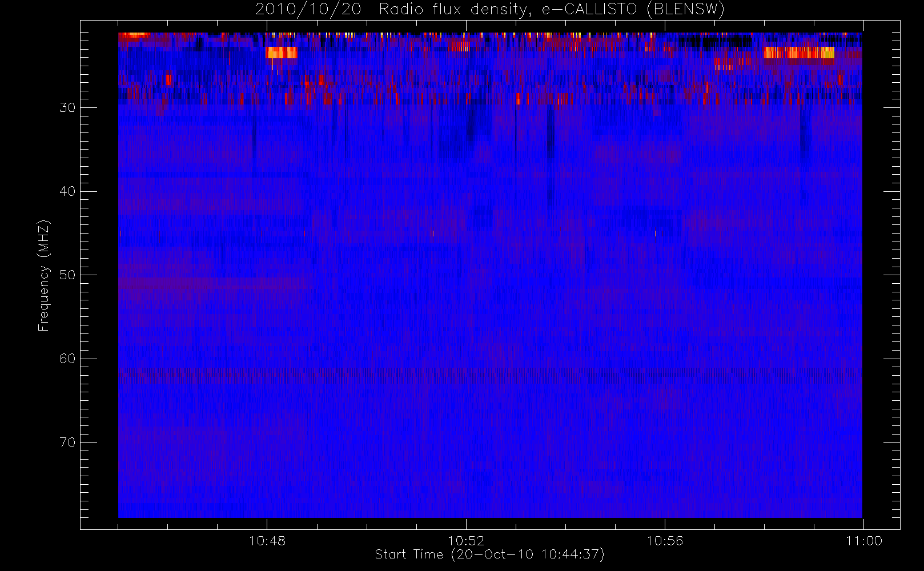Click the '10:56' time tick label

665,541
